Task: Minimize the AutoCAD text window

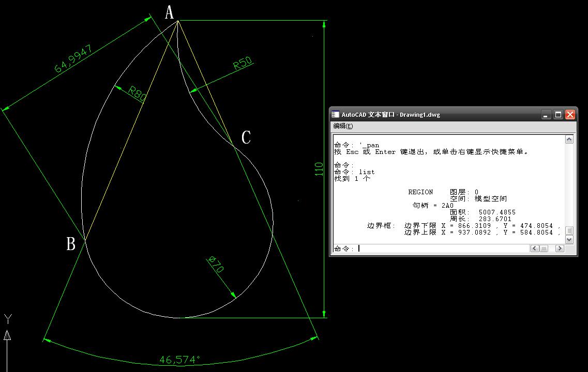Action: 546,115
